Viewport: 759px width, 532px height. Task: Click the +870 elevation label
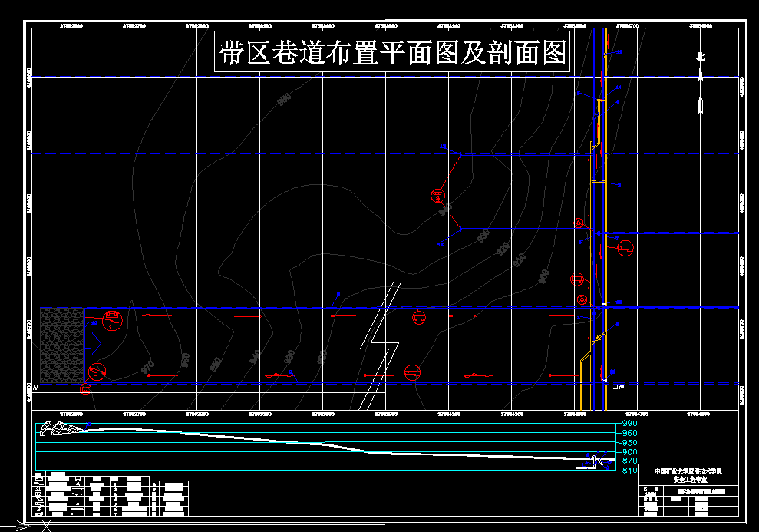coord(627,461)
